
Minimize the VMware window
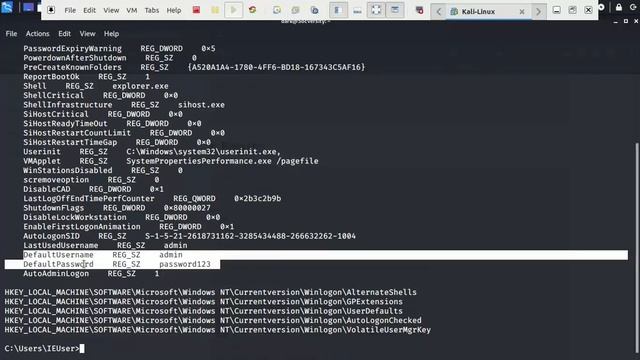556,10
